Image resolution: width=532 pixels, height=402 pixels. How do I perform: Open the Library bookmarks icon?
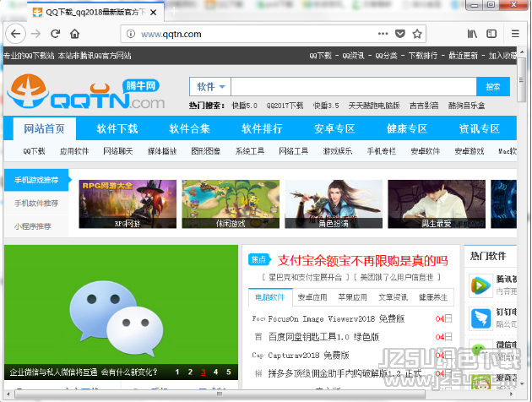point(472,34)
